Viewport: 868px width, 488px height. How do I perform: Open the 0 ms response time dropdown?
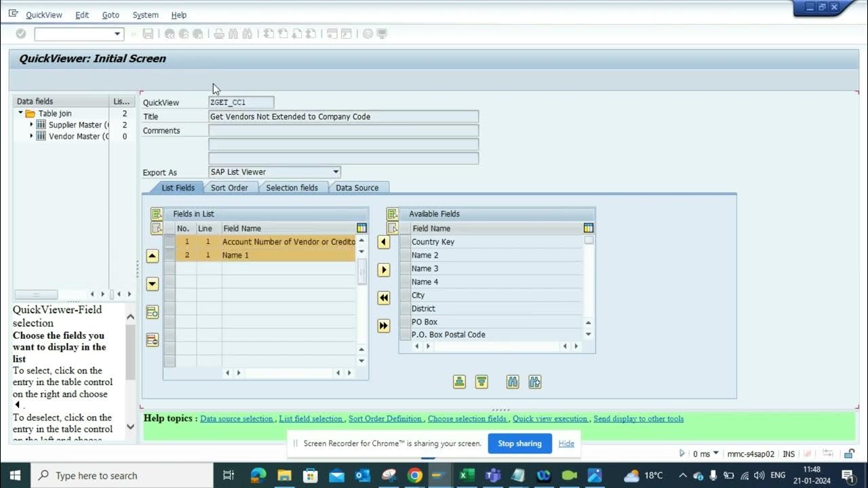coord(715,454)
